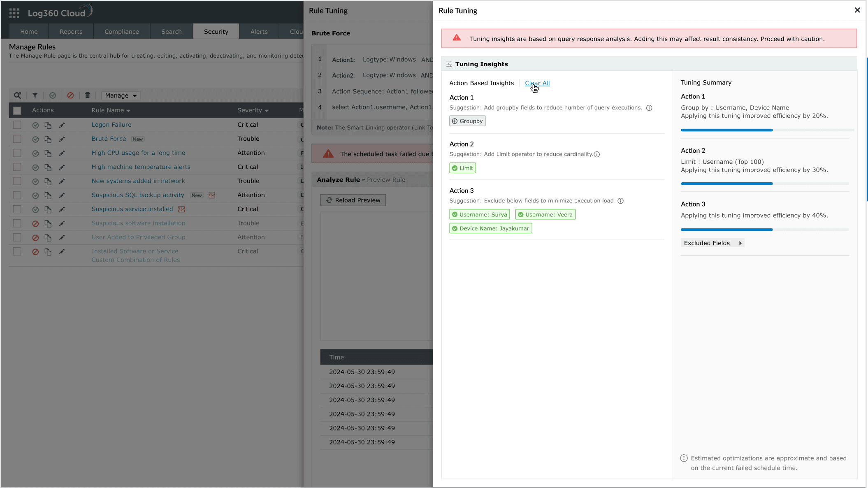The image size is (868, 488).
Task: Edit the Logon Failure rule with pencil icon
Action: coord(62,125)
